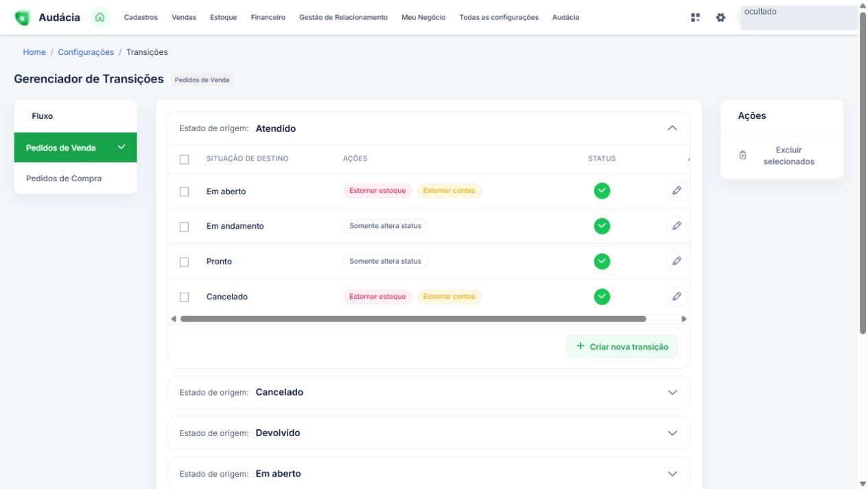Click the trash icon for Excluir selecionados
Viewport: 868px width, 489px height.
click(742, 155)
